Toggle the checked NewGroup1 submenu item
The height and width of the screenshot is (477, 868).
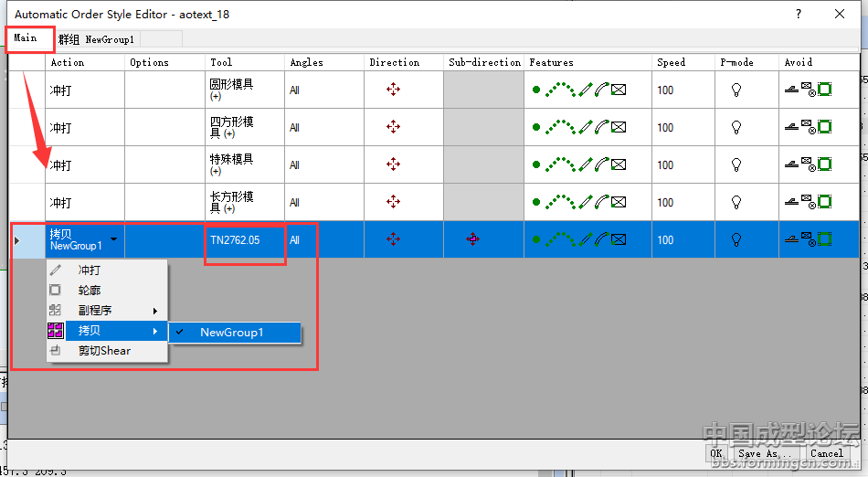(232, 333)
